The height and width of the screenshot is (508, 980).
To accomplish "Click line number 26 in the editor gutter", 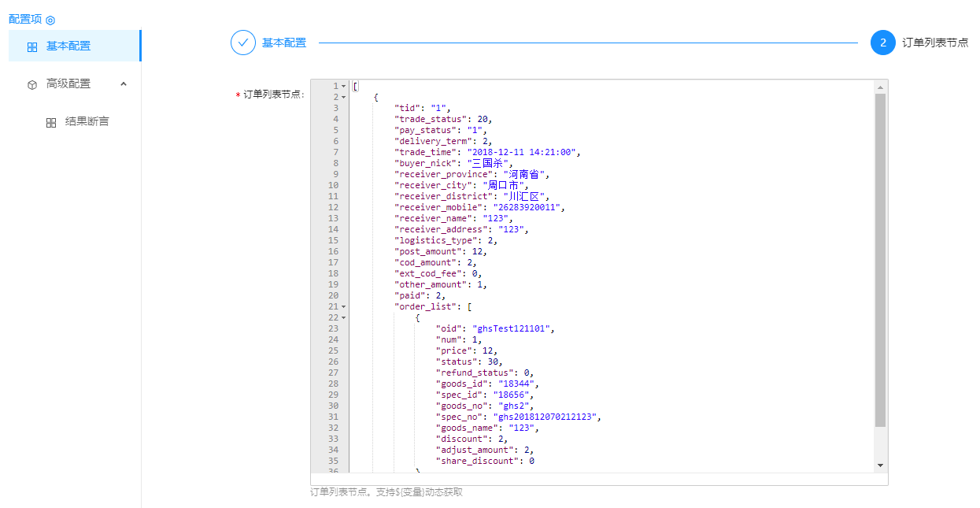I will 333,362.
